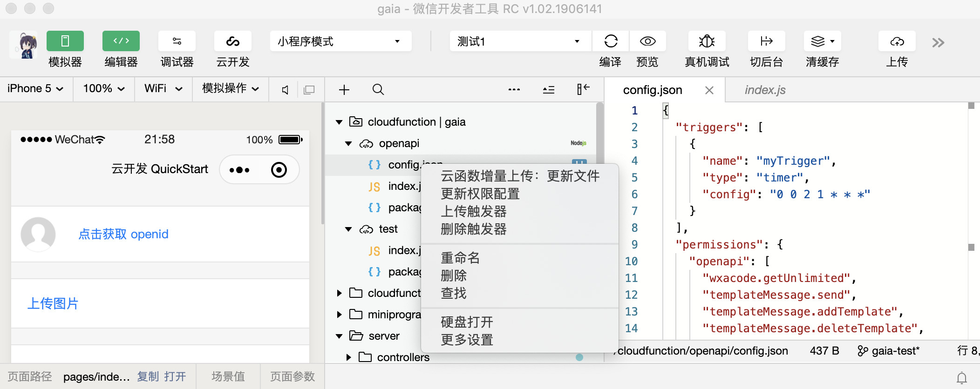The width and height of the screenshot is (980, 389).
Task: Toggle the debugger (调试器) panel button
Action: (177, 41)
